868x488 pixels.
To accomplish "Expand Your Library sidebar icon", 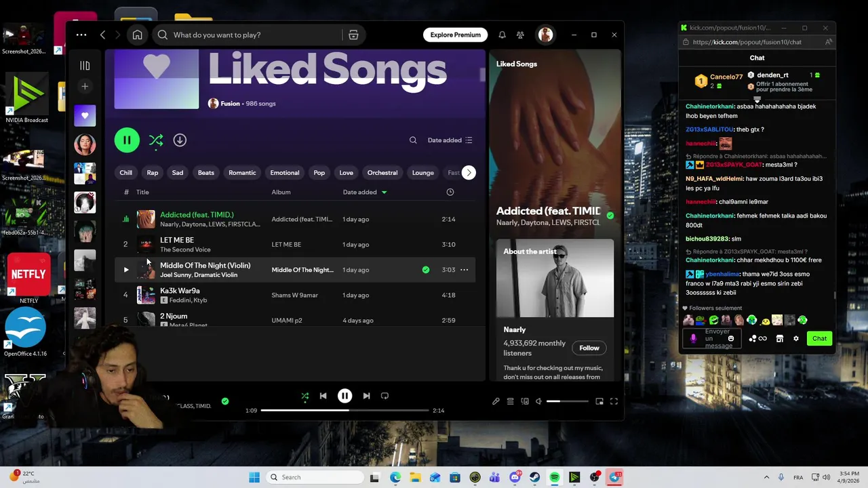I will pyautogui.click(x=85, y=65).
